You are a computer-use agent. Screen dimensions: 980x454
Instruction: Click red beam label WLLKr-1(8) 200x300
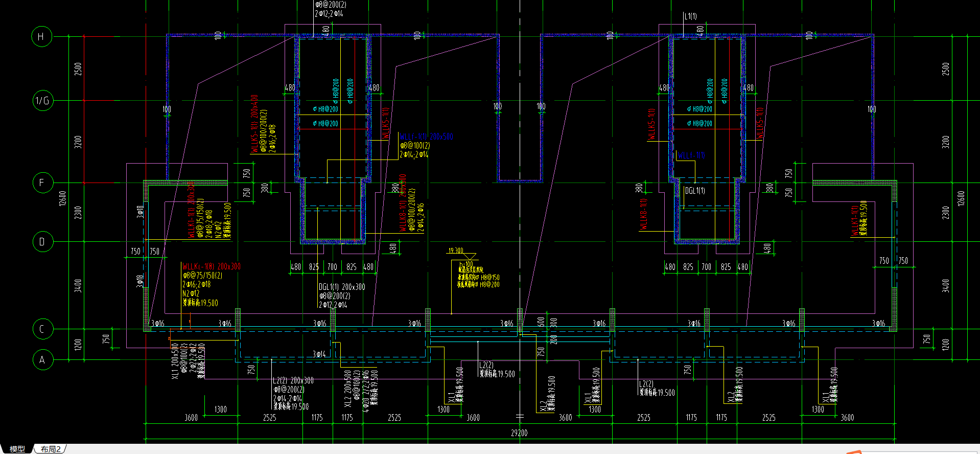(212, 266)
